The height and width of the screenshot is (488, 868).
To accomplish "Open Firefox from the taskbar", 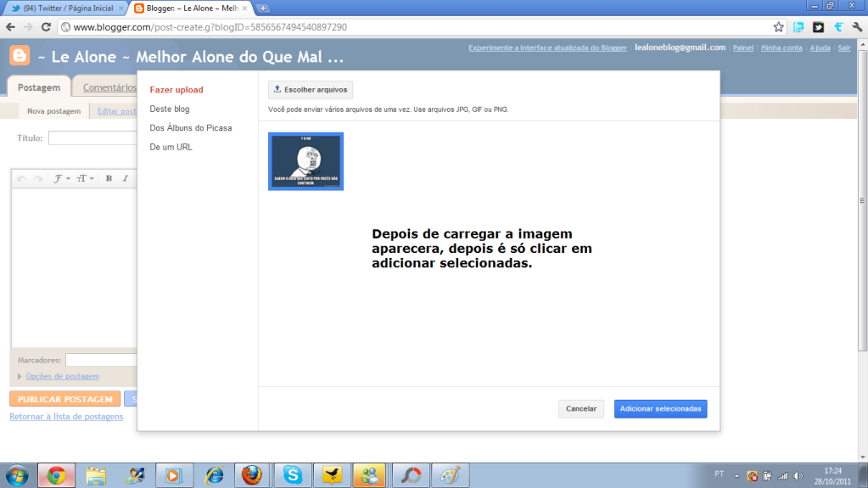I will tap(252, 475).
